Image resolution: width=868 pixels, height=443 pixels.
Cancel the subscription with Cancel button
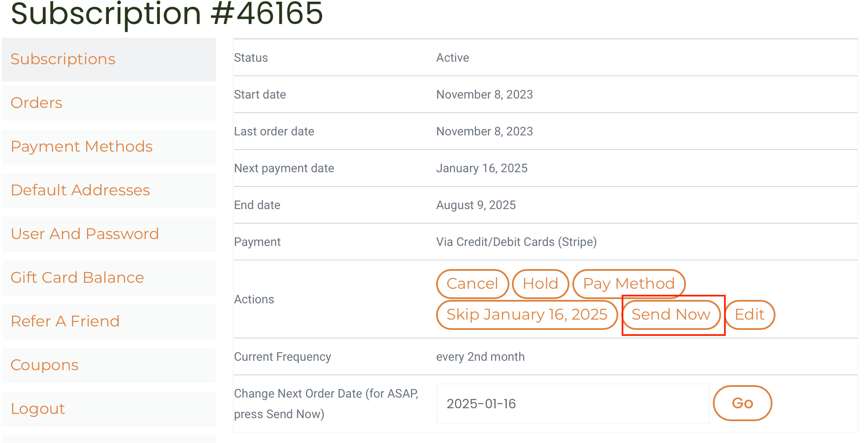[x=472, y=284]
